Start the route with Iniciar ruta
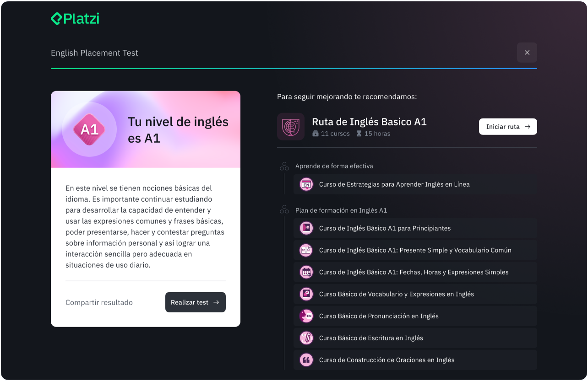Viewport: 588px width, 381px height. (508, 127)
